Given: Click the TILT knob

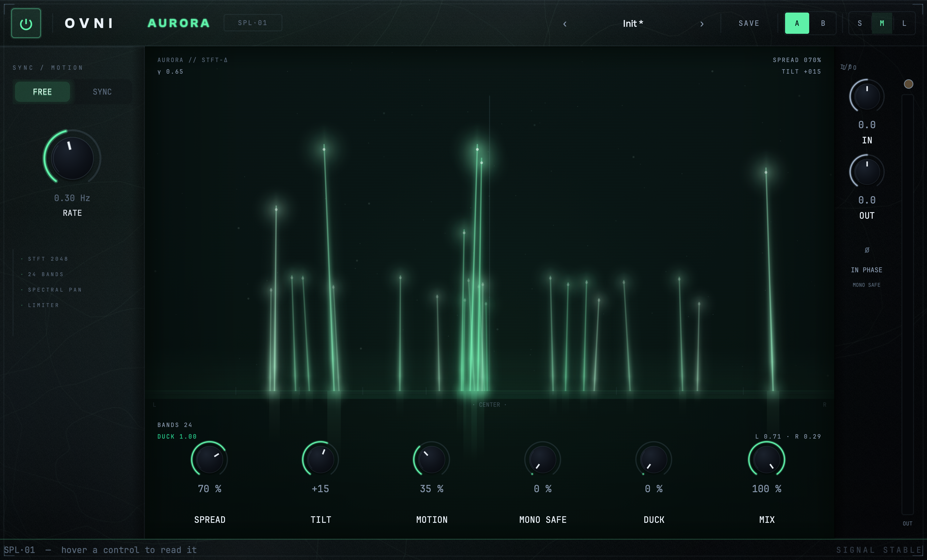Looking at the screenshot, I should click(321, 459).
